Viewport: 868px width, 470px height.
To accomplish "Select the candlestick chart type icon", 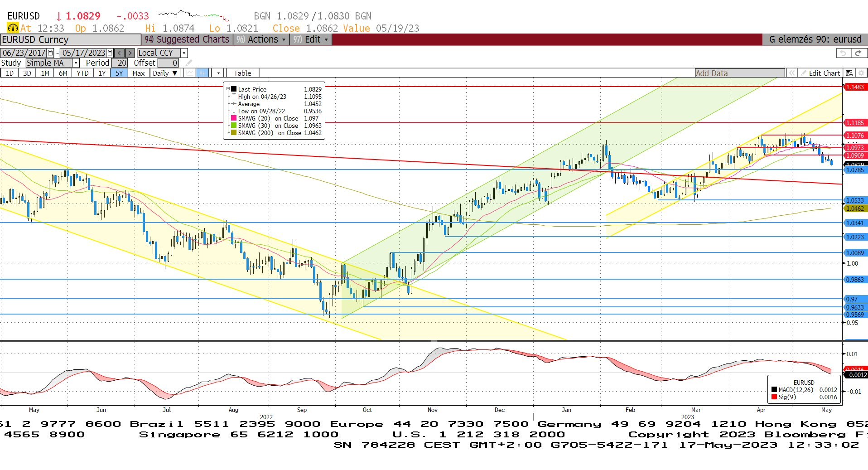I will point(203,73).
